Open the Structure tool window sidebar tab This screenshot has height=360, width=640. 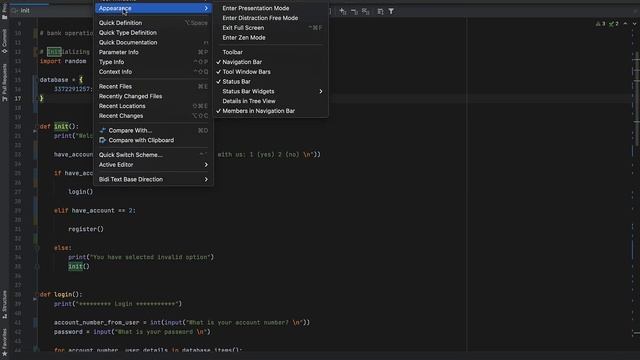4,304
